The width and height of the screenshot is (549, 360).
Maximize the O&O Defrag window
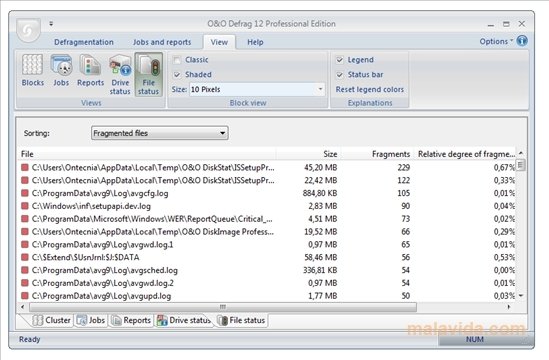point(506,24)
